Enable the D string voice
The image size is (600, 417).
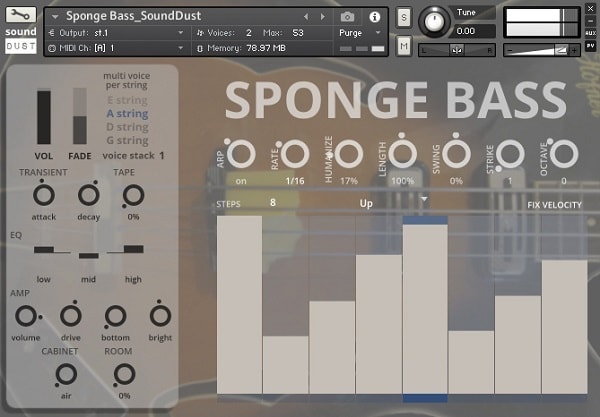click(127, 127)
